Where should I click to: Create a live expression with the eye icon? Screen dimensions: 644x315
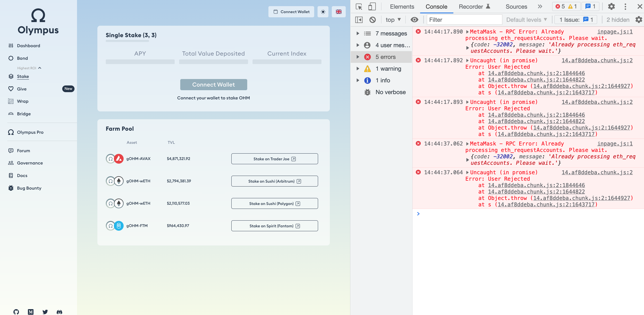click(414, 20)
